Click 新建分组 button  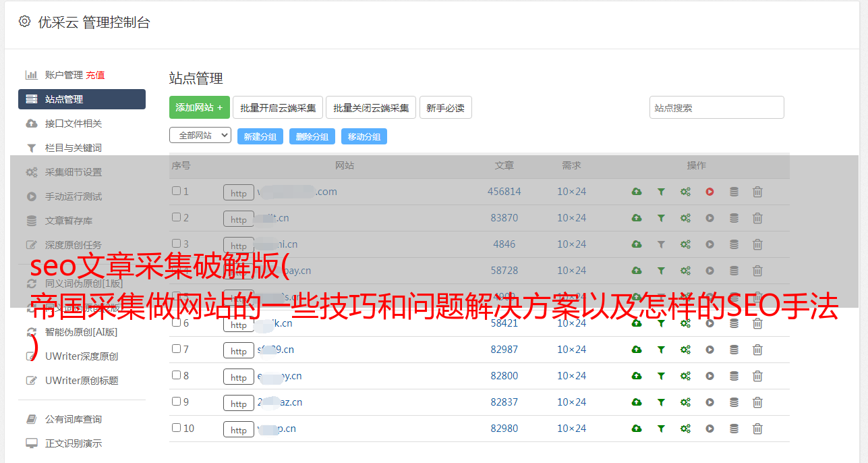click(260, 136)
